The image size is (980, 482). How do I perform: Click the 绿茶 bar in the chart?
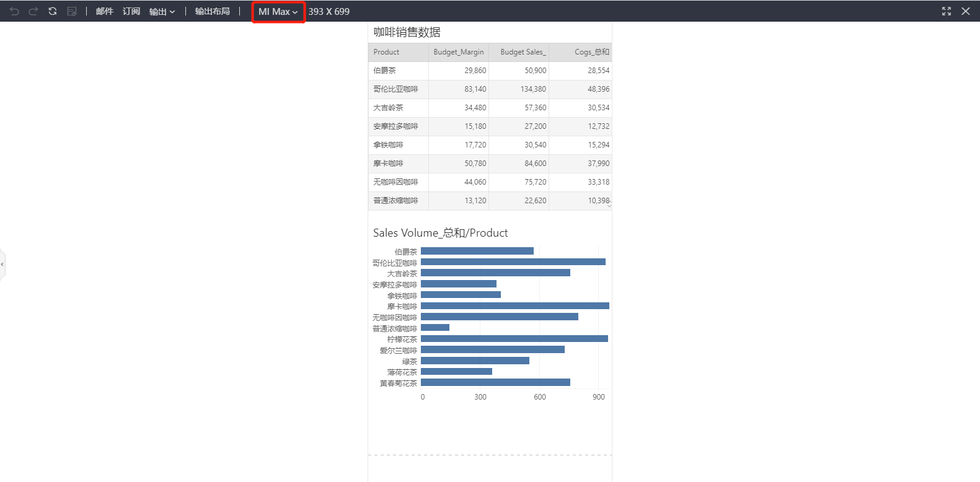[475, 361]
